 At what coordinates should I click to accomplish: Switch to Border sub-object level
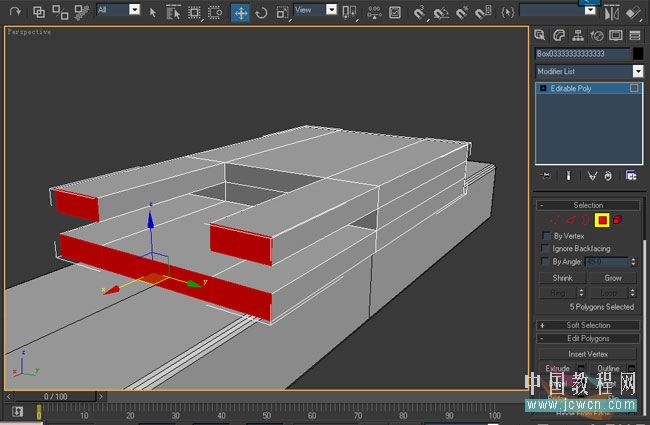tap(585, 220)
